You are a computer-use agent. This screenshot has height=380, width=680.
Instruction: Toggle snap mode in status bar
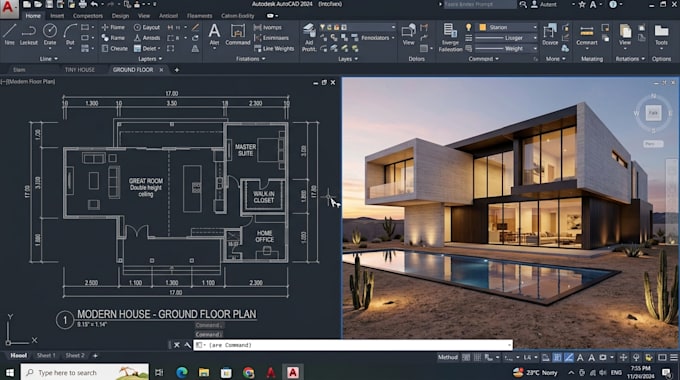[x=477, y=357]
